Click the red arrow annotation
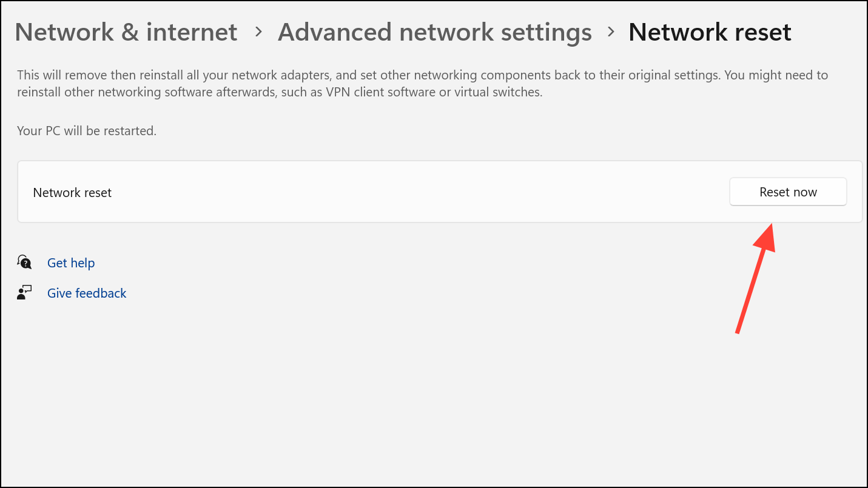Image resolution: width=868 pixels, height=488 pixels. click(x=755, y=278)
